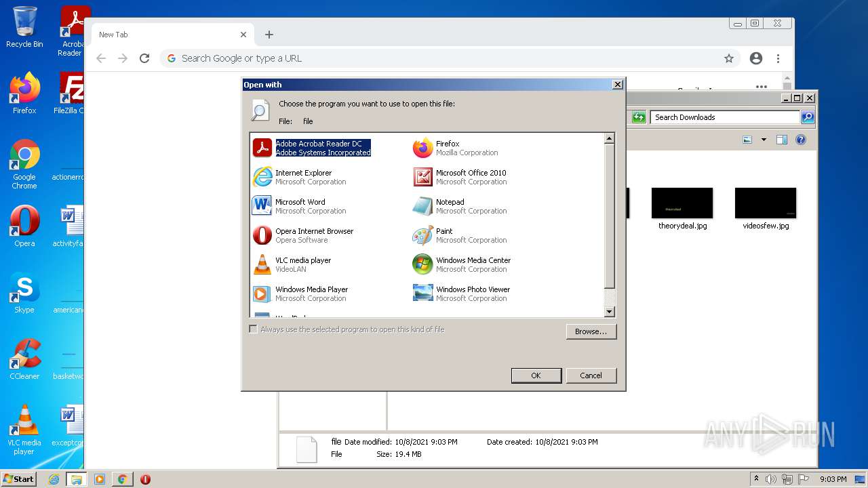Open the Skype desktop shortcut
Image resolution: width=868 pixels, height=488 pixels.
coord(24,292)
